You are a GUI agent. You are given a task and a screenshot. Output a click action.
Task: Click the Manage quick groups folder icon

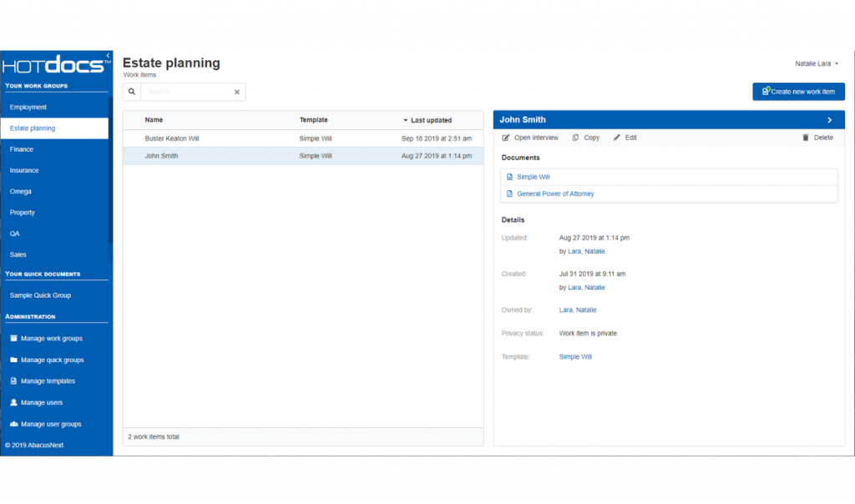12,360
